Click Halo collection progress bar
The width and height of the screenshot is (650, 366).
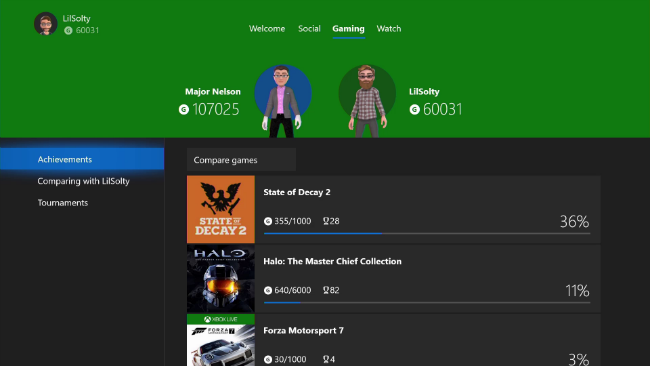pyautogui.click(x=427, y=303)
